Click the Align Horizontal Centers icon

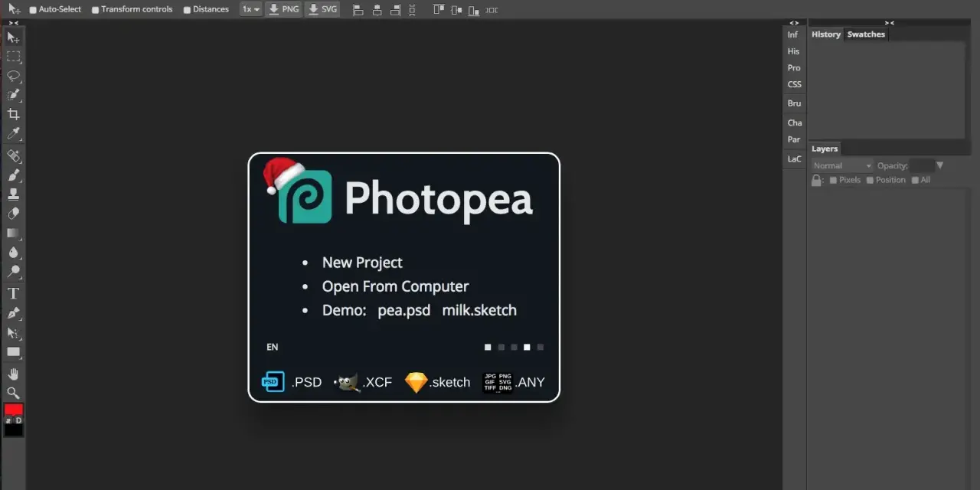tap(377, 10)
